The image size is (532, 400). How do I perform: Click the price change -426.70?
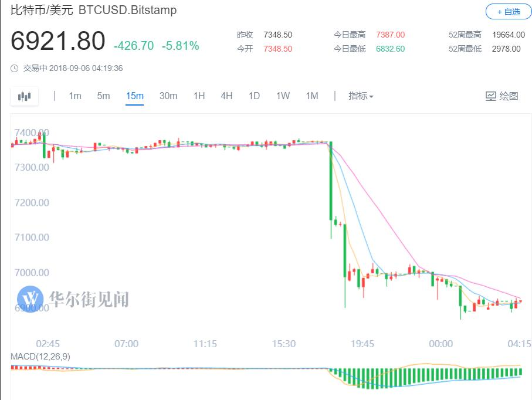click(x=134, y=46)
